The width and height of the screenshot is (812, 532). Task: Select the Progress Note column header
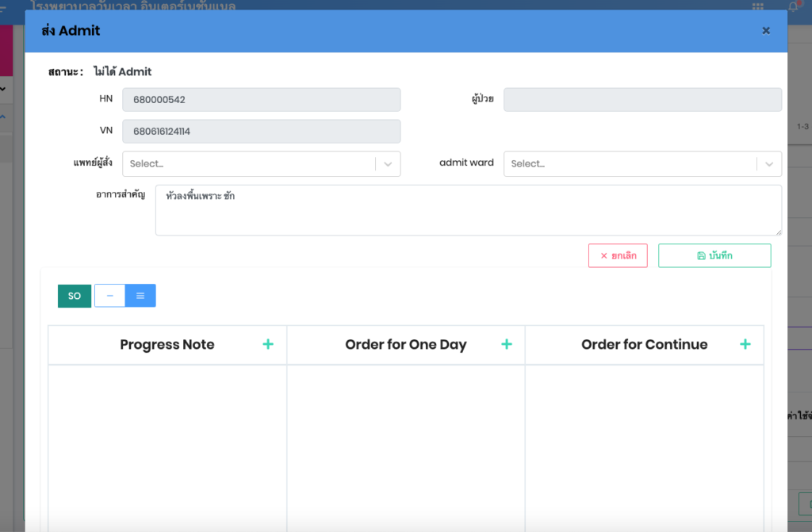click(167, 345)
